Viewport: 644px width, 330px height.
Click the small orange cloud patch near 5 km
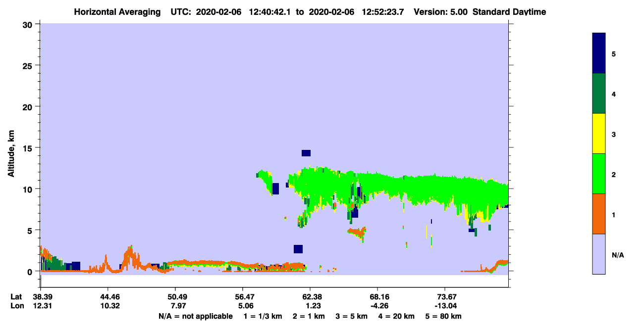pos(357,232)
